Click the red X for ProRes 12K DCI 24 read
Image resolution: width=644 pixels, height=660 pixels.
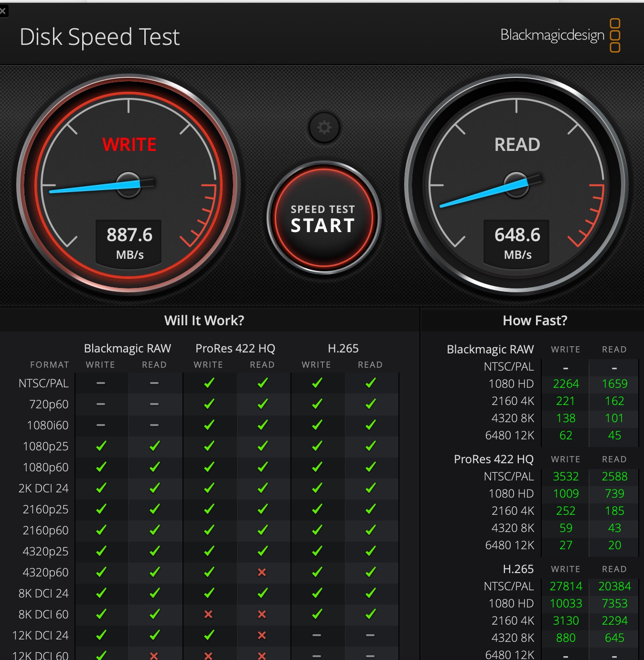tap(262, 635)
